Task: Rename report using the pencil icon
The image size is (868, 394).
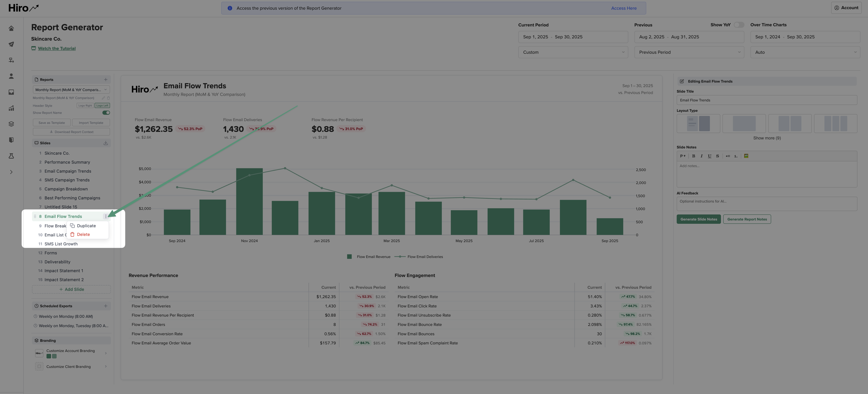Action: [103, 98]
